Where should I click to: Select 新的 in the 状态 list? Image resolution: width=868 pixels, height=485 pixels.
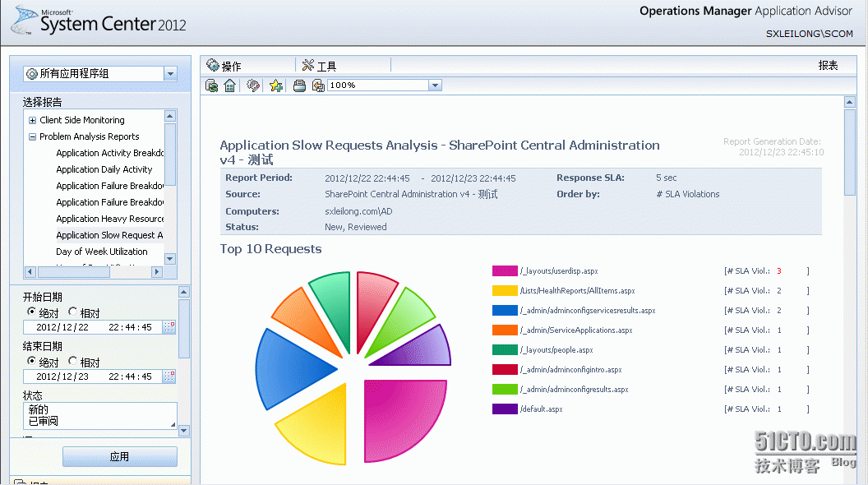point(38,409)
